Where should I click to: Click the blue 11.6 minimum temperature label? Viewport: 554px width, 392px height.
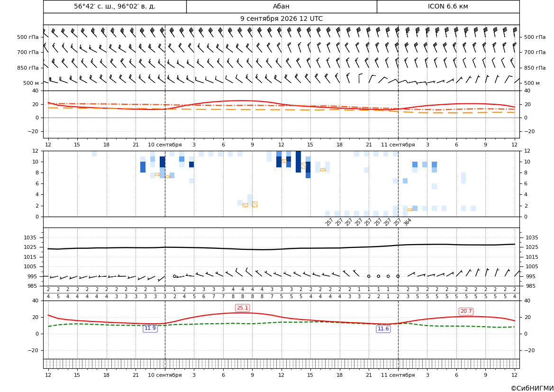383,329
